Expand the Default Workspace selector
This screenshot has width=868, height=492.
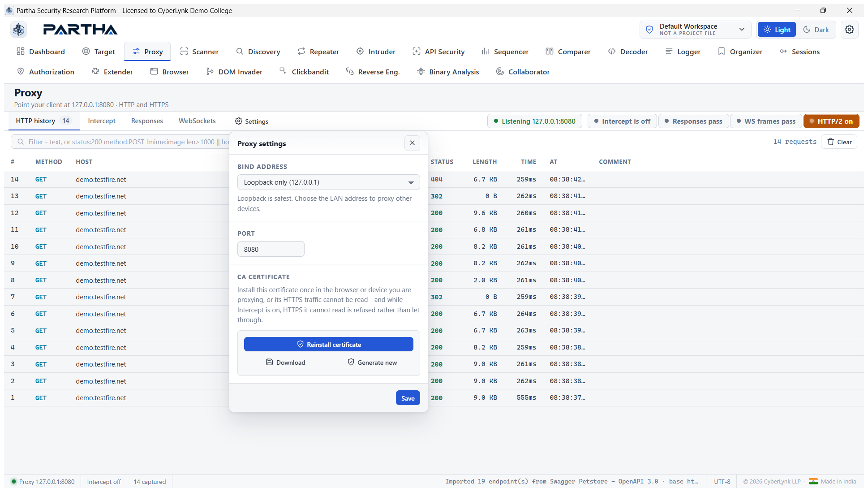click(696, 30)
